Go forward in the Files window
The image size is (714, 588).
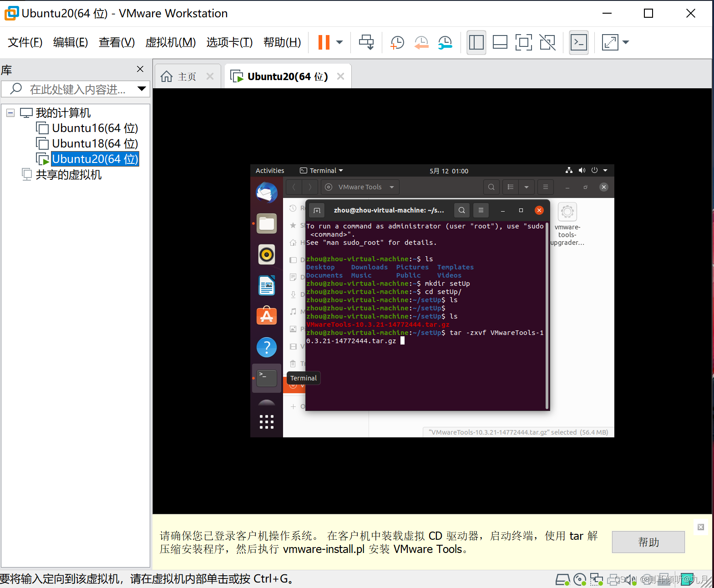click(x=310, y=187)
